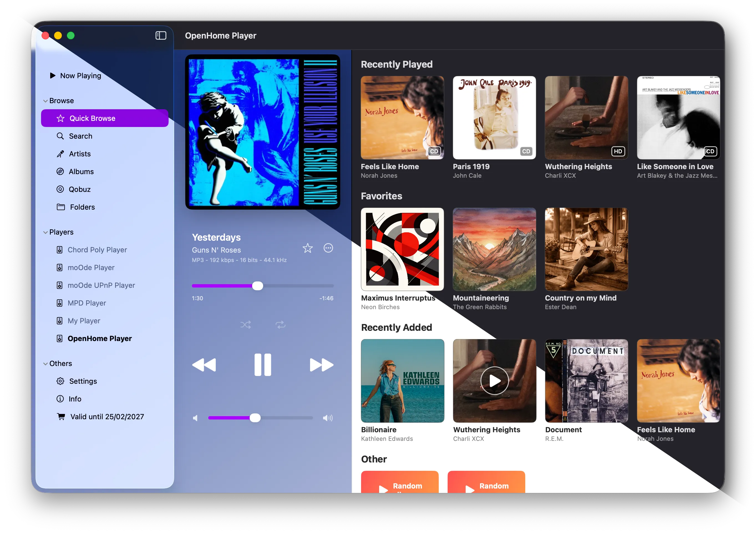Open the Settings page

[82, 381]
